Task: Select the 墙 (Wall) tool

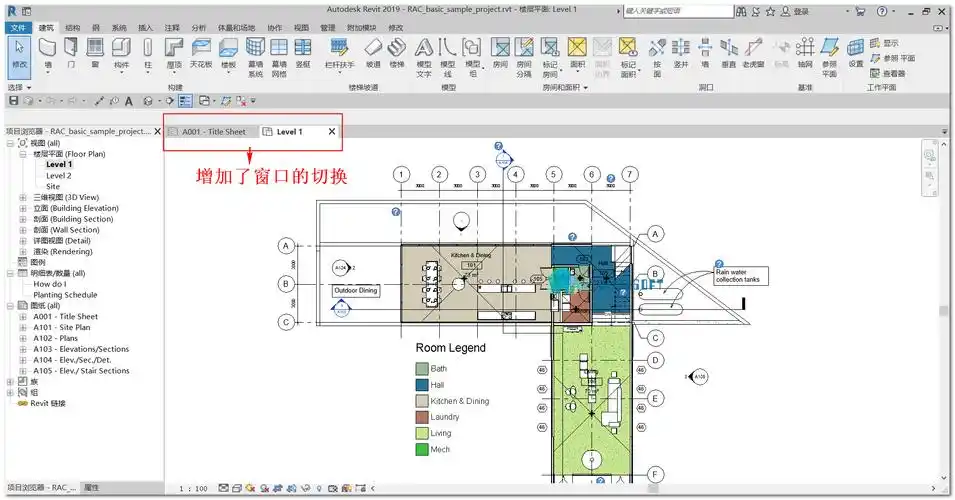Action: 48,55
